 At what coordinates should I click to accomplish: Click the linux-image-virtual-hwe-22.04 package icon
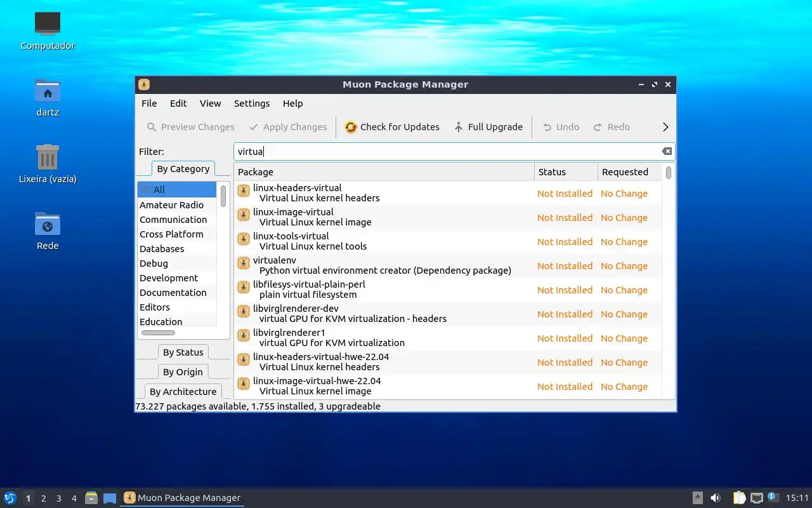pyautogui.click(x=244, y=384)
